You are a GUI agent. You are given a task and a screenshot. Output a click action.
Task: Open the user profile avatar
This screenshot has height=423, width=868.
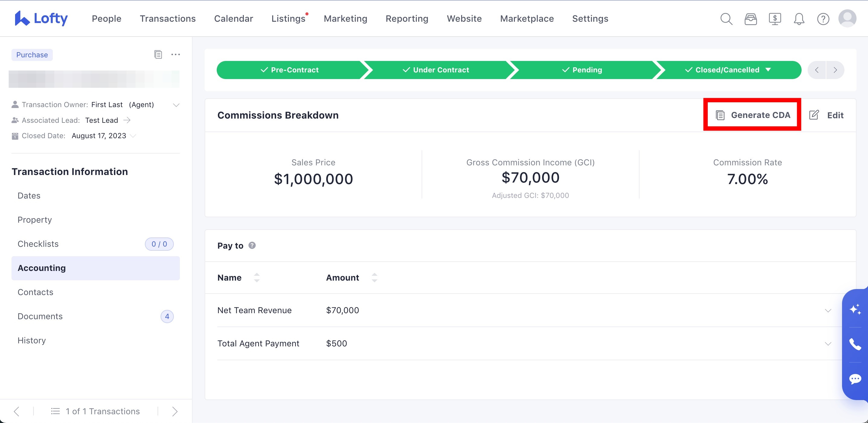(847, 18)
